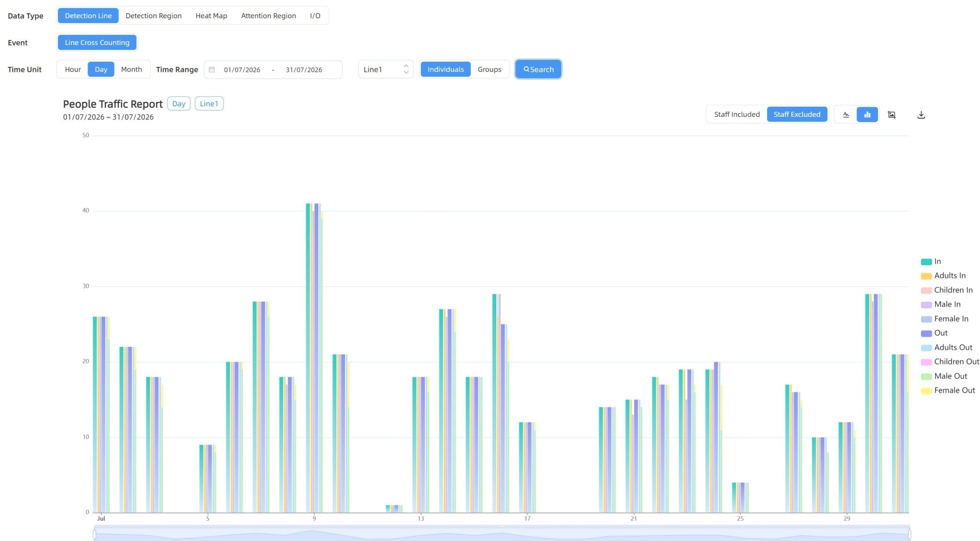
Task: Switch to Attention Region data type
Action: [x=268, y=16]
